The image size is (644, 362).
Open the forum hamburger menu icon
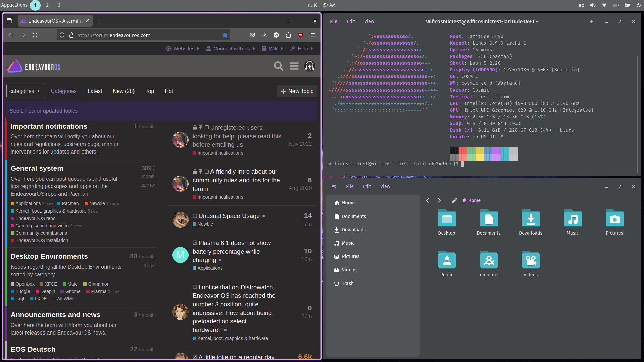coord(294,66)
